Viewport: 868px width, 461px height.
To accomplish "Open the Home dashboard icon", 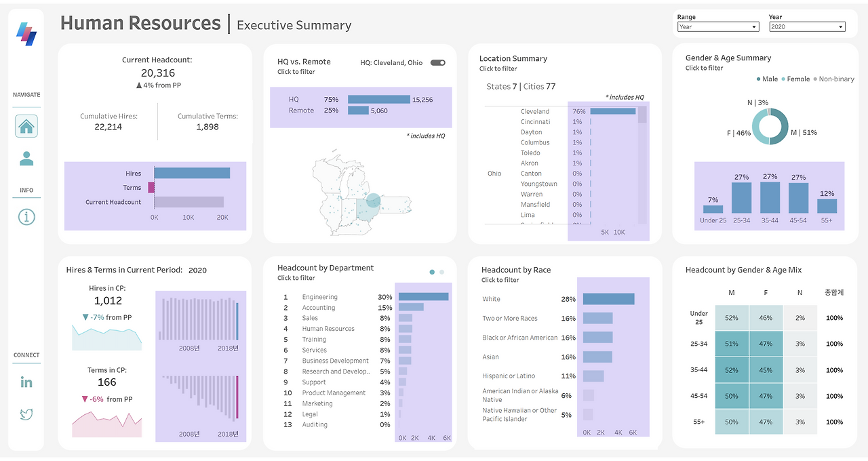I will 26,126.
